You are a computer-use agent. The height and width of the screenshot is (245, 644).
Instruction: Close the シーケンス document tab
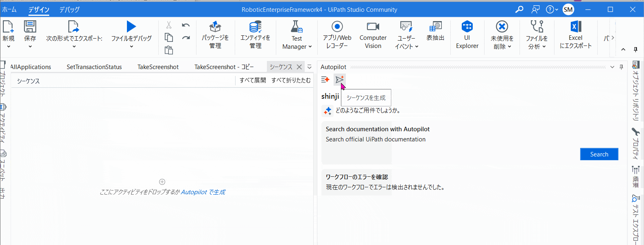point(299,67)
